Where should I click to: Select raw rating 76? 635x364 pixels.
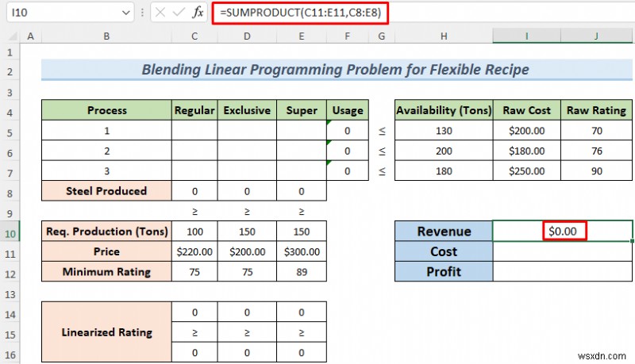click(x=597, y=151)
